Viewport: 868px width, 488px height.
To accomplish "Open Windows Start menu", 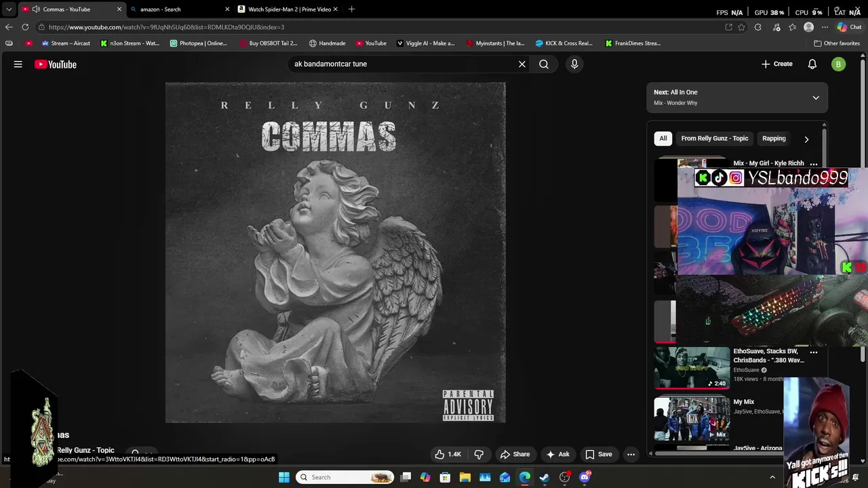I will pyautogui.click(x=284, y=477).
